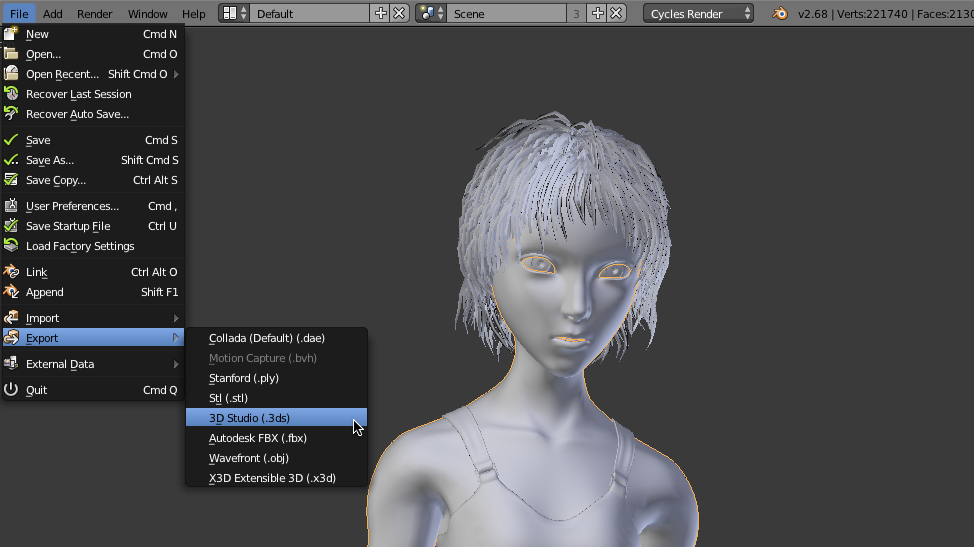Delete the current scene with X icon
The width and height of the screenshot is (974, 547).
(x=617, y=14)
